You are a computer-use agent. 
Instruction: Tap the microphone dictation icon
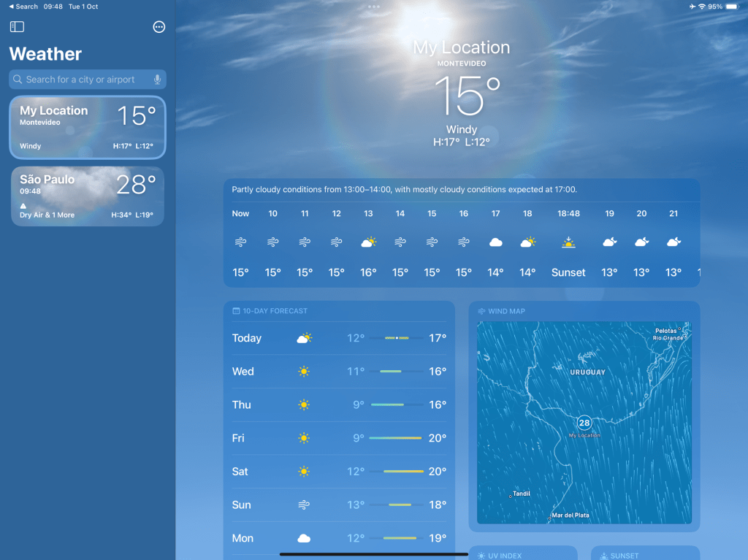coord(157,80)
